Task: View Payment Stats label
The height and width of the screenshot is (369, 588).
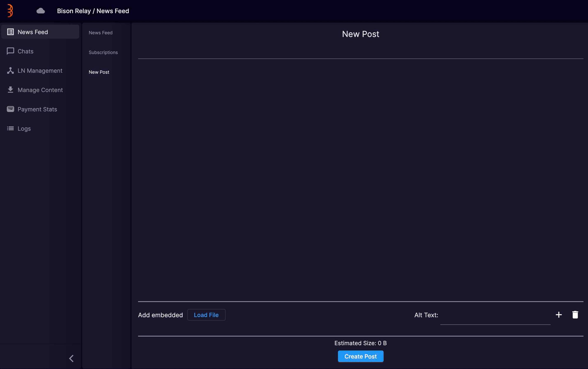Action: click(x=37, y=109)
